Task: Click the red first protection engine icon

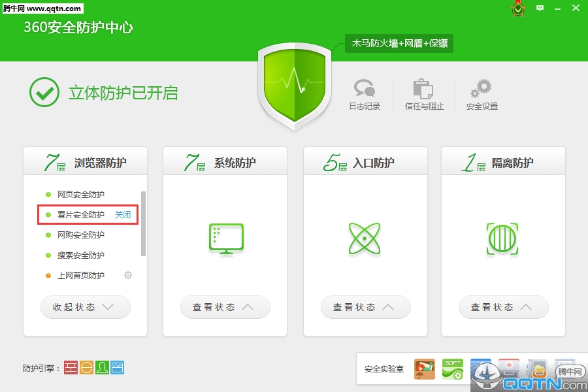Action: [71, 368]
